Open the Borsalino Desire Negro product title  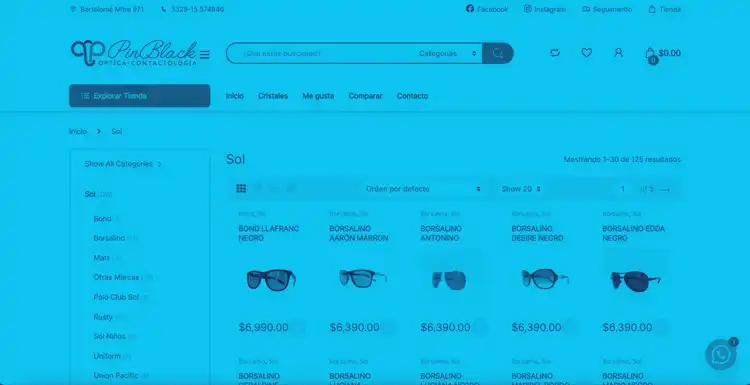[538, 233]
